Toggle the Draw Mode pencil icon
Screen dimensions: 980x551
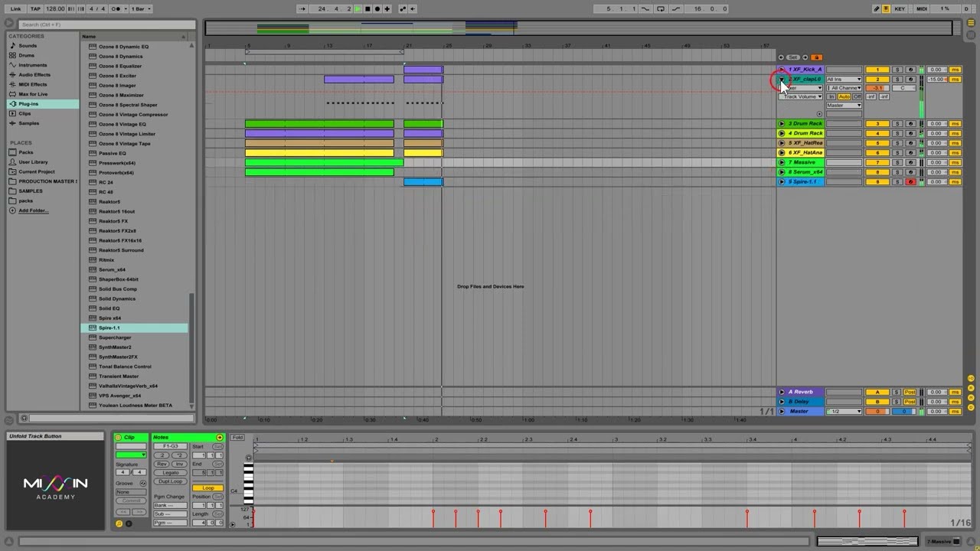pyautogui.click(x=877, y=8)
